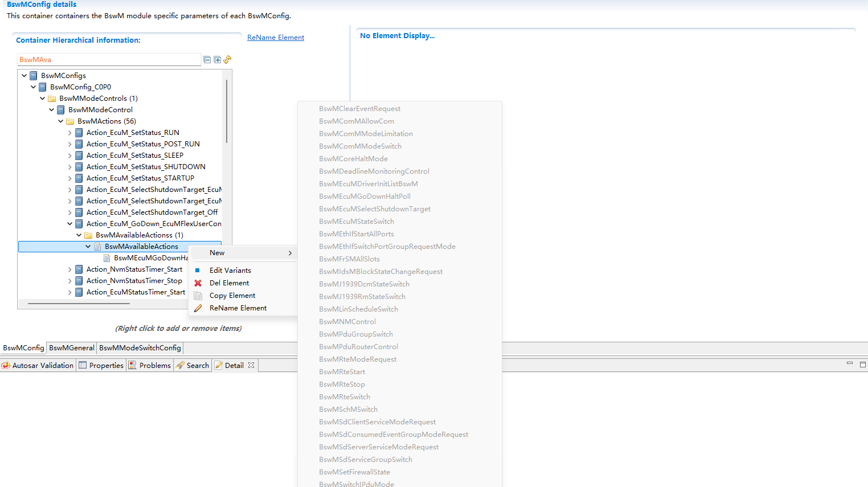The width and height of the screenshot is (868, 487).
Task: Click the BswMAva search filter field
Action: point(108,60)
